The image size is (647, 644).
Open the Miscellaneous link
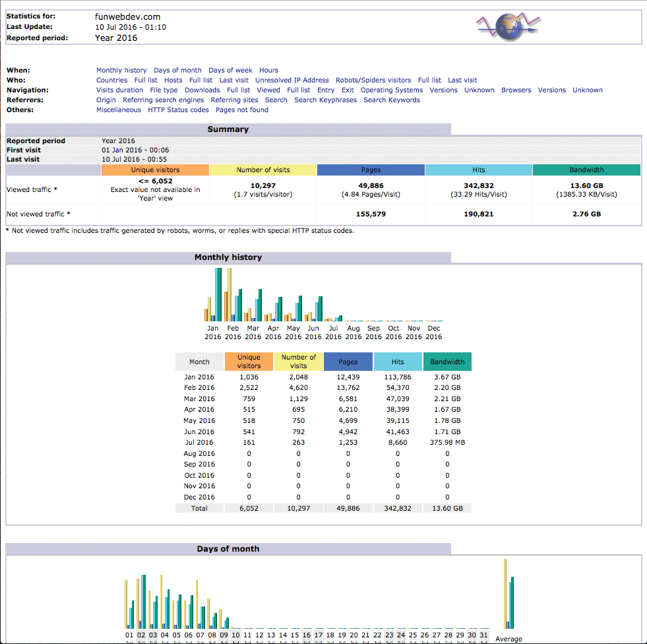(119, 110)
